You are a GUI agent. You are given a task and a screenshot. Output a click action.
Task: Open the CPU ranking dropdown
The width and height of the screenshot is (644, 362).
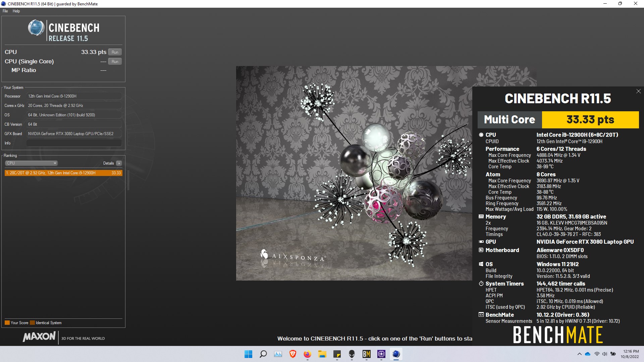point(31,163)
